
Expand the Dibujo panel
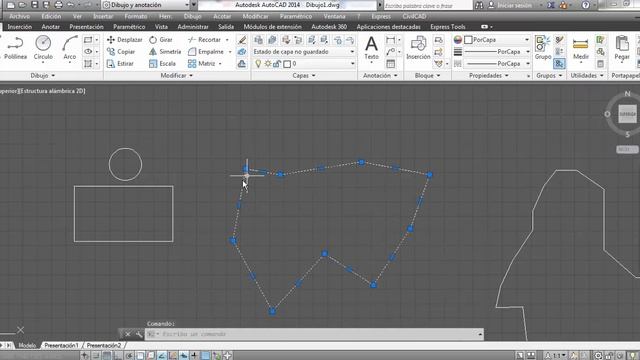point(42,76)
